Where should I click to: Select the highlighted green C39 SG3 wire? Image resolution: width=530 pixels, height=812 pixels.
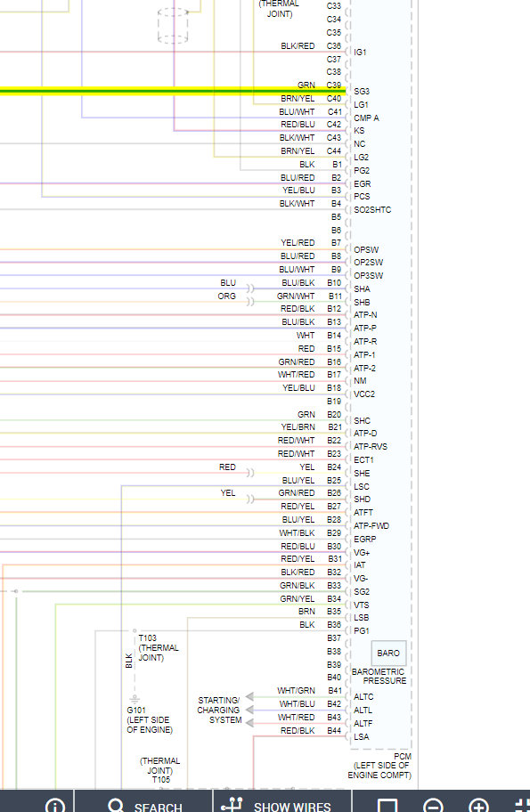(x=173, y=91)
